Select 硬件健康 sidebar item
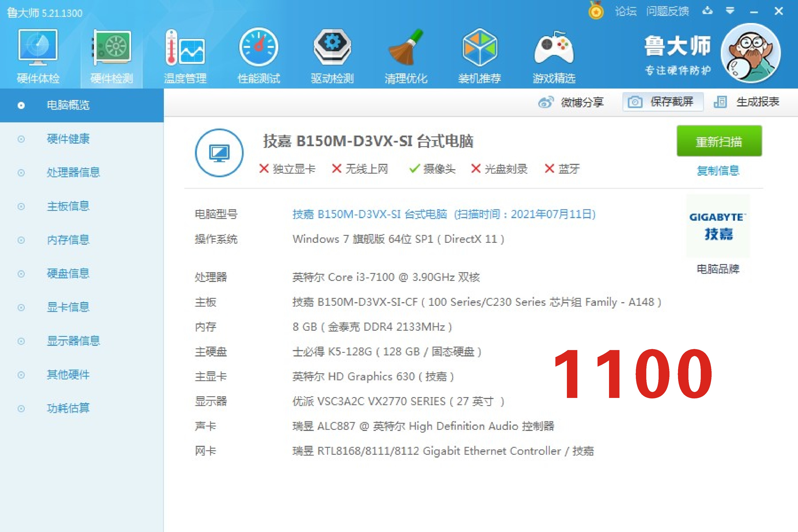Screen dimensions: 798x532 pos(82,139)
